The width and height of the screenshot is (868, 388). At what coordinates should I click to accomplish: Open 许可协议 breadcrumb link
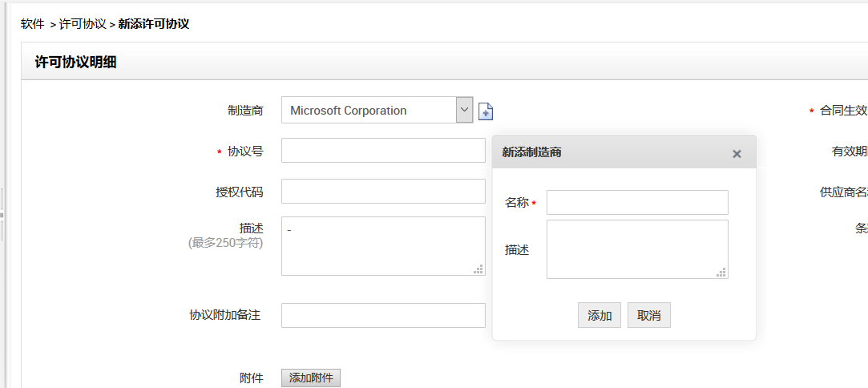tap(83, 24)
